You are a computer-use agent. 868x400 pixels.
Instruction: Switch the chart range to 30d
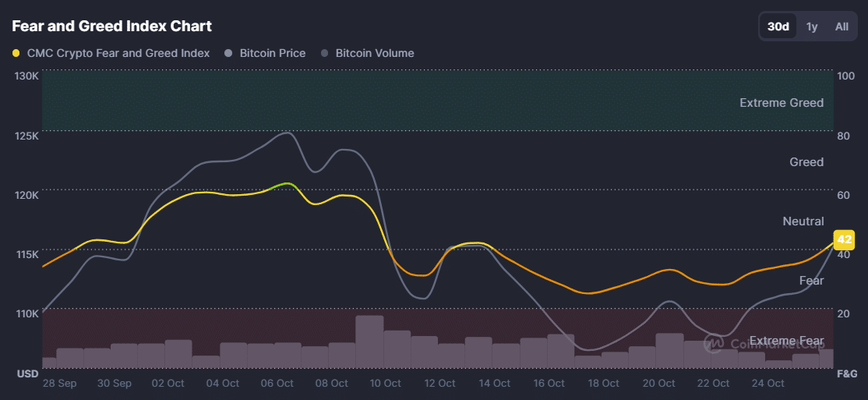pos(778,27)
